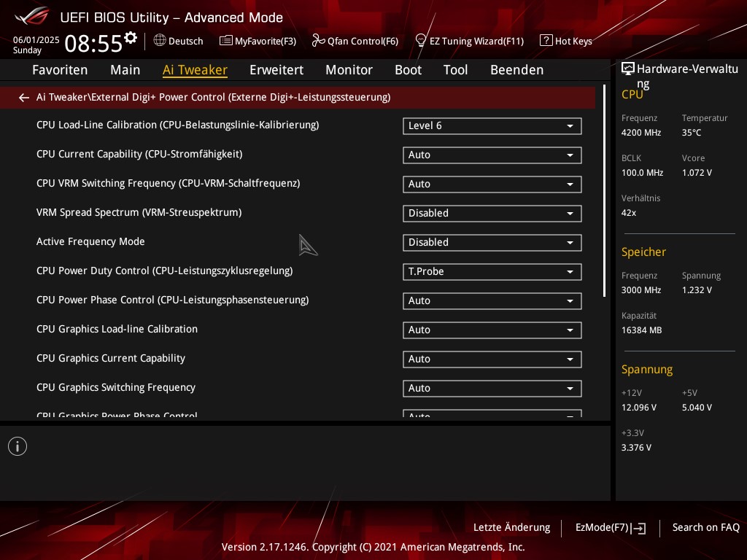
Task: Expand the CPU Graphics Load-line Calibration dropdown
Action: click(x=492, y=330)
